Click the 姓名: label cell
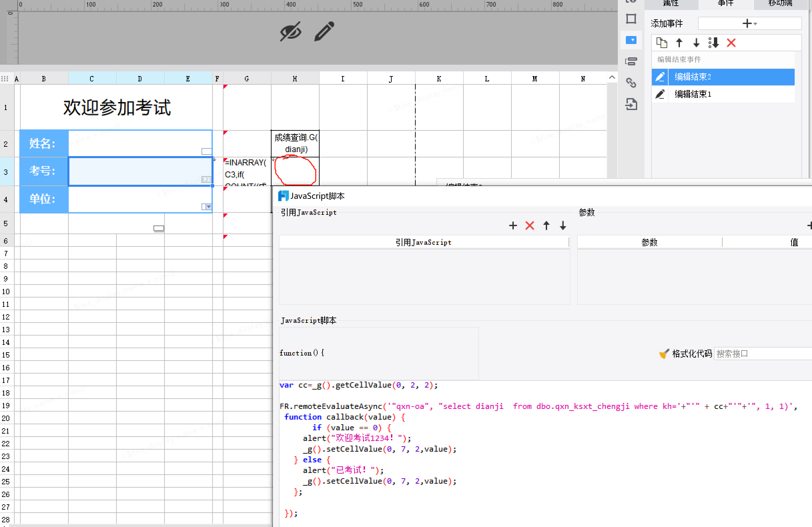 (44, 144)
